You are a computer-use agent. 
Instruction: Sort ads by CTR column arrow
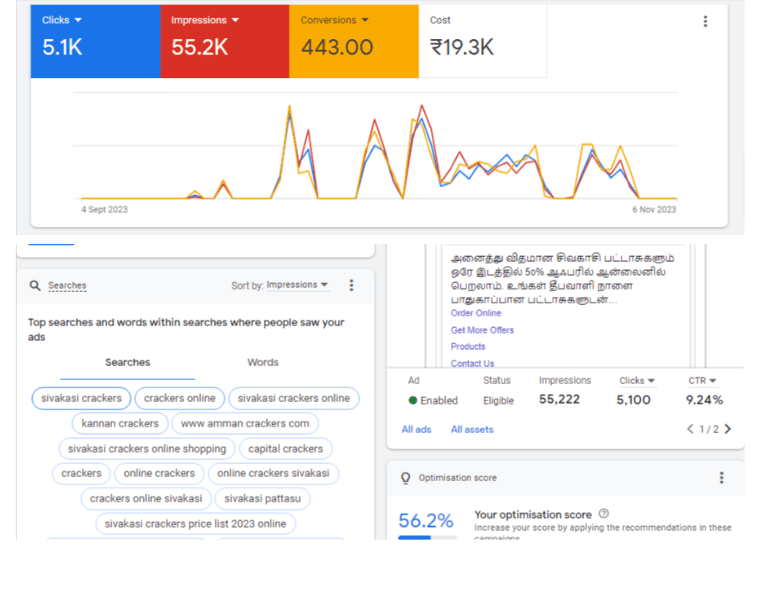712,381
